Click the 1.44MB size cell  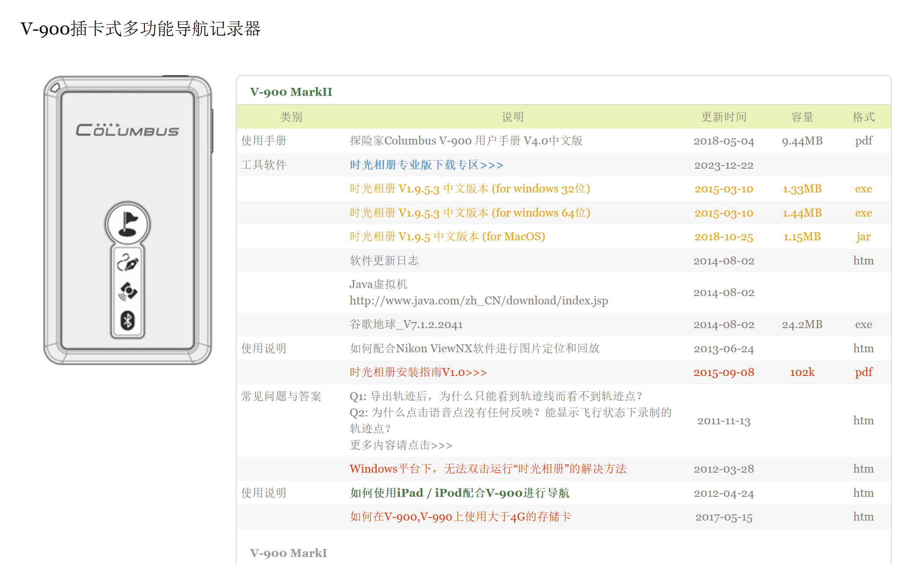[x=802, y=213]
